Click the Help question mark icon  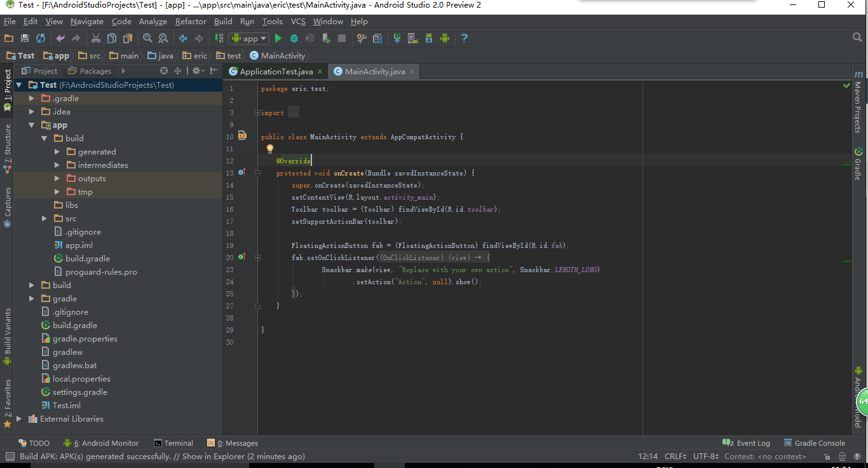click(x=465, y=38)
